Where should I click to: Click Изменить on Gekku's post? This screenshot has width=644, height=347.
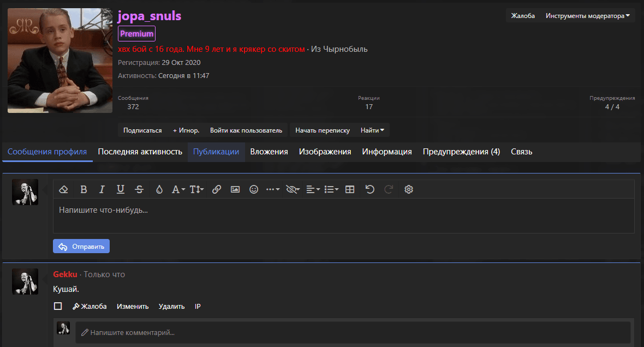133,306
